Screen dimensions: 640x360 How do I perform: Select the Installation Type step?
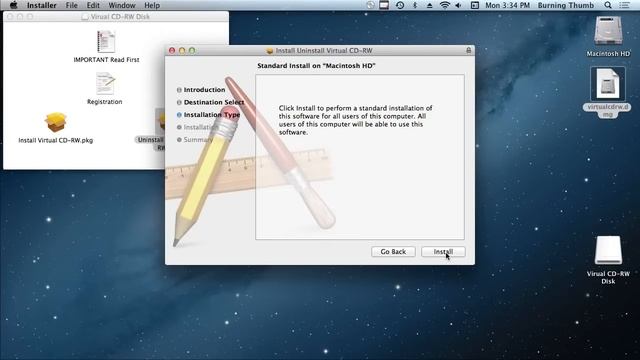(x=211, y=115)
